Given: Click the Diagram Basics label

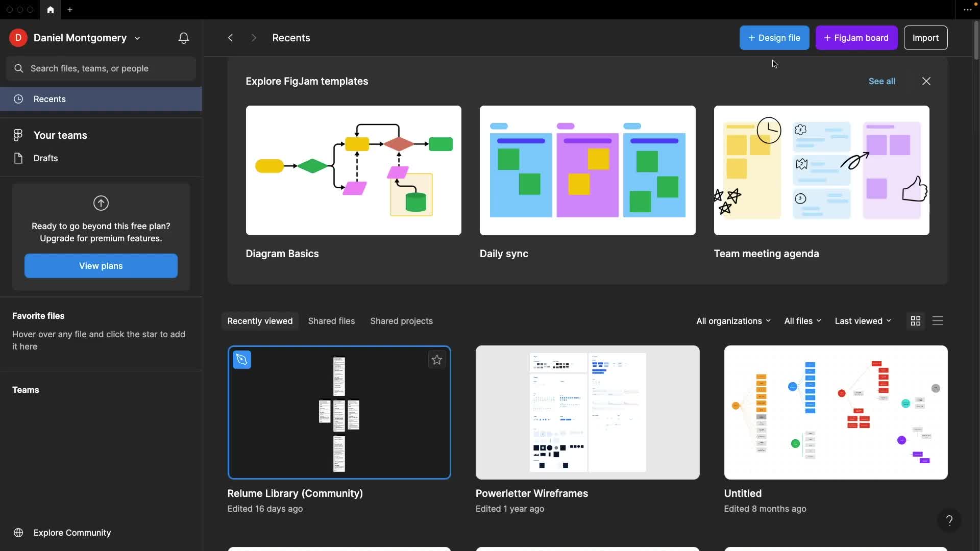Looking at the screenshot, I should [282, 254].
